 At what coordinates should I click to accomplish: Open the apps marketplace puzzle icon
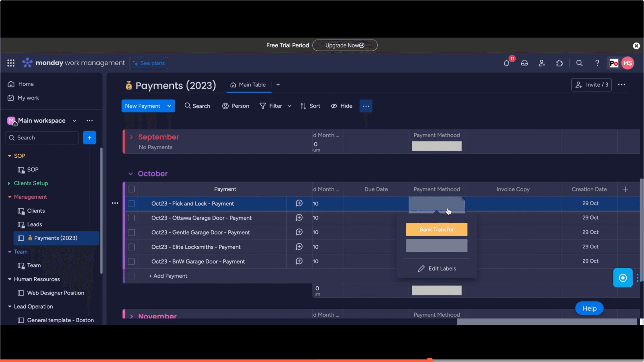point(559,63)
